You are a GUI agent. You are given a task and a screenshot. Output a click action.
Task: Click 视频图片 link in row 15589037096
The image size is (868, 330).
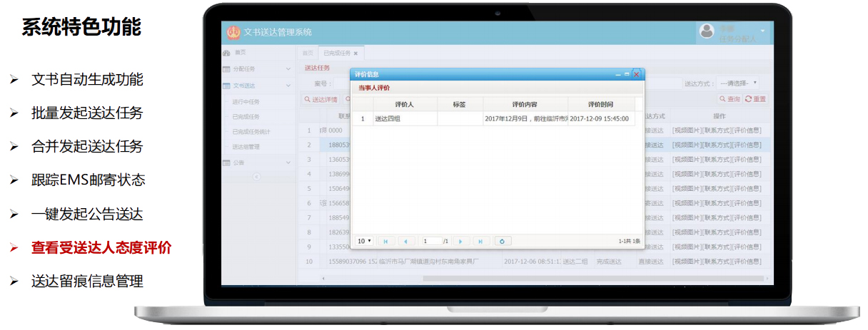[687, 262]
